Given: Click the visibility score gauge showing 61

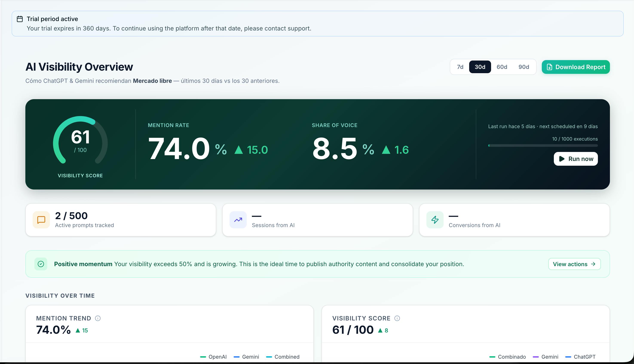Looking at the screenshot, I should pyautogui.click(x=80, y=140).
